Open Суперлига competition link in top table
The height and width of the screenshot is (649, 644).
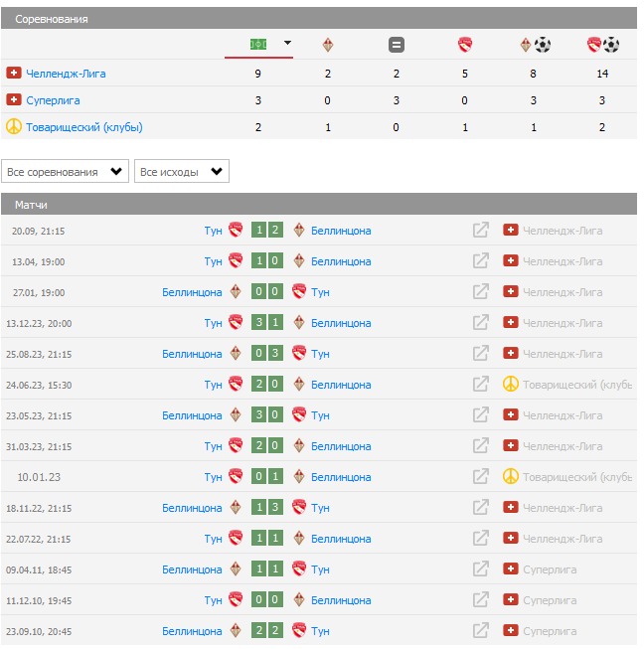coord(54,100)
